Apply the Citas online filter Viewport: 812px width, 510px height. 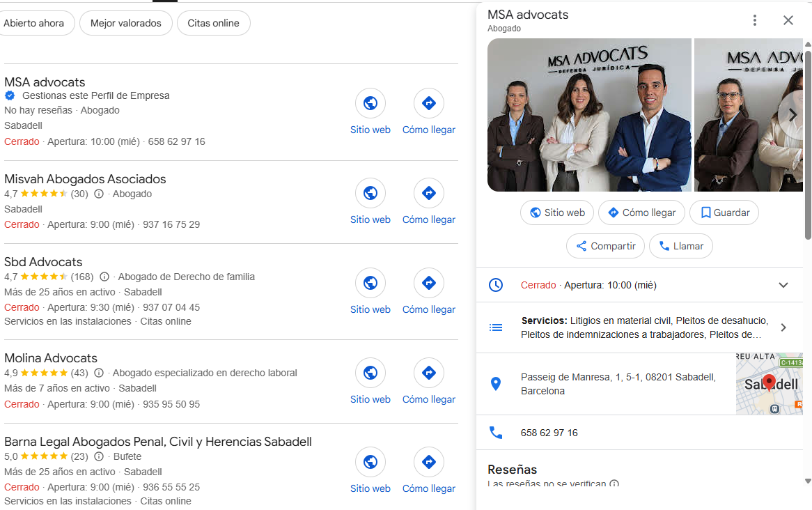(213, 23)
